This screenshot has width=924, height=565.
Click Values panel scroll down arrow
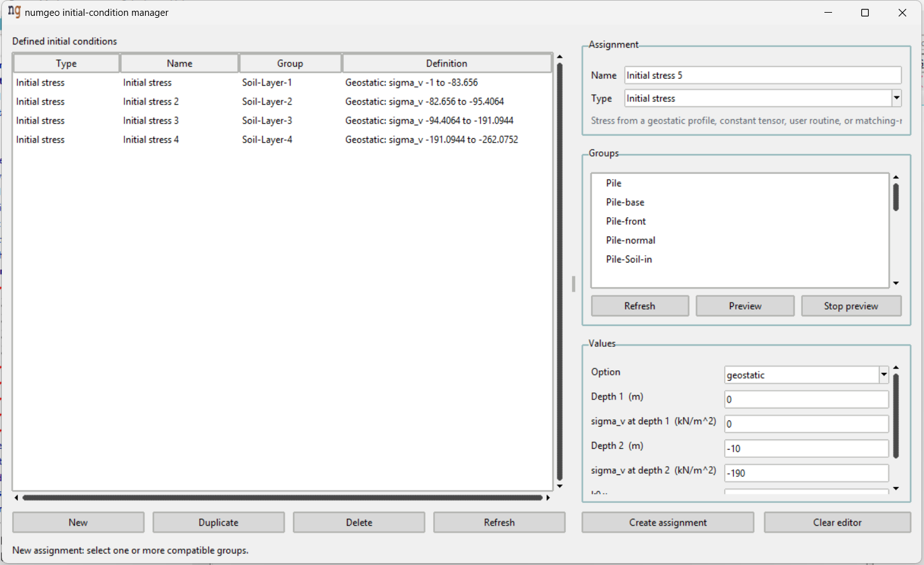coord(896,488)
